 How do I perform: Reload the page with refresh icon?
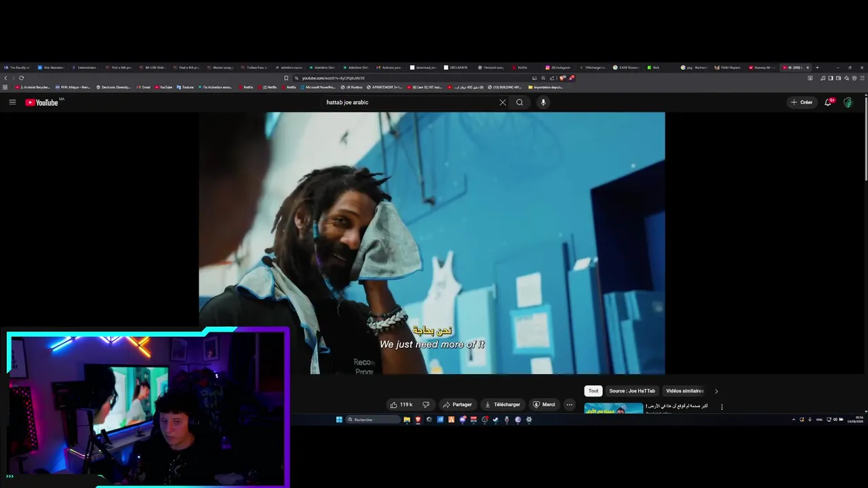point(21,78)
